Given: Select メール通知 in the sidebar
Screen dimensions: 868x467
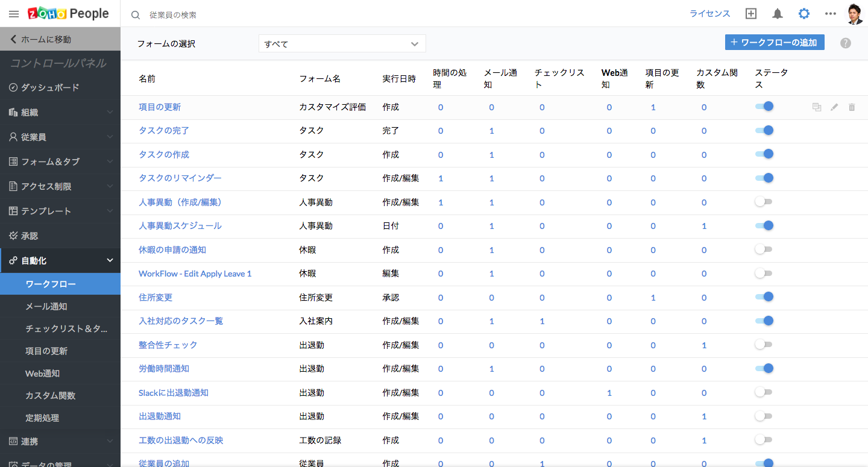Looking at the screenshot, I should click(46, 307).
